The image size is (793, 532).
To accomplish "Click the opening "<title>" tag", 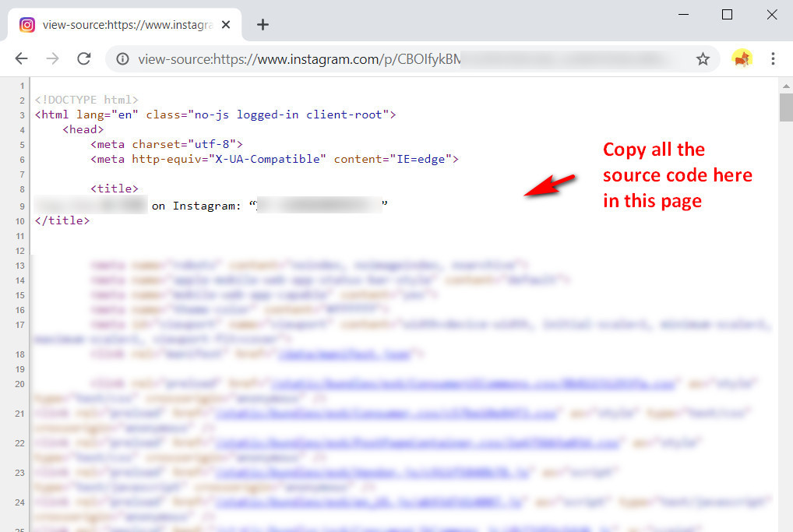I will pos(115,188).
